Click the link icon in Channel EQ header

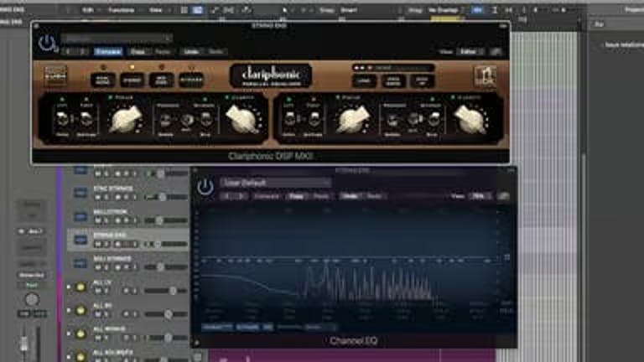pos(503,196)
